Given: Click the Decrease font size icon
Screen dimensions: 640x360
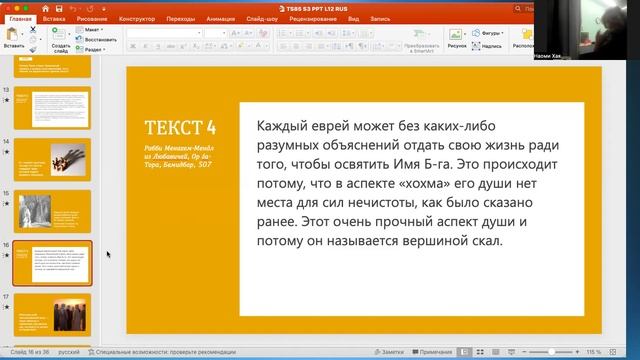Looking at the screenshot, I should pos(248,33).
